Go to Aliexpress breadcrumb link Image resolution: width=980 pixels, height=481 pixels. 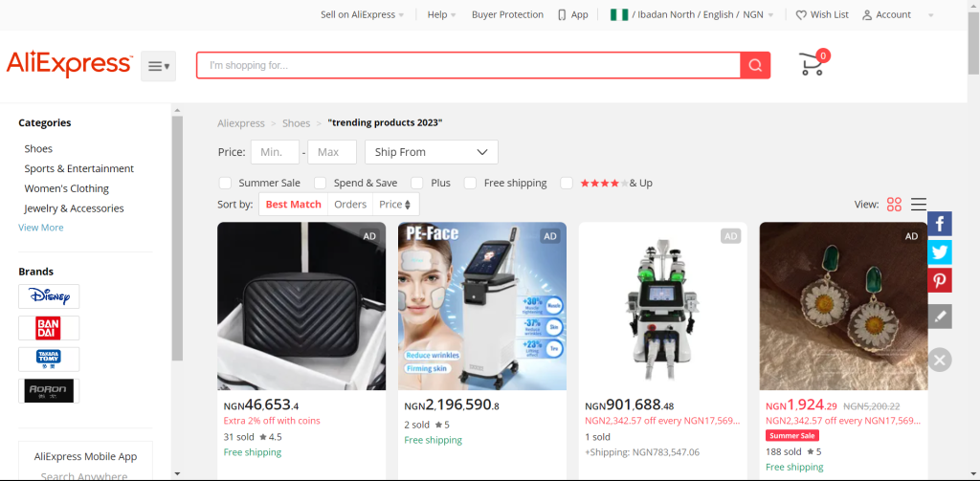click(241, 123)
